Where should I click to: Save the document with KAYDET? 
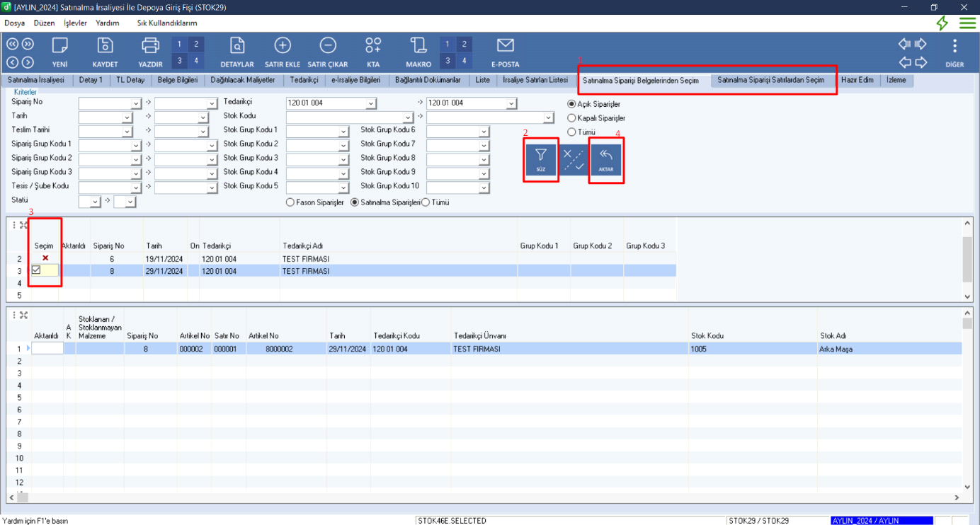pyautogui.click(x=105, y=52)
